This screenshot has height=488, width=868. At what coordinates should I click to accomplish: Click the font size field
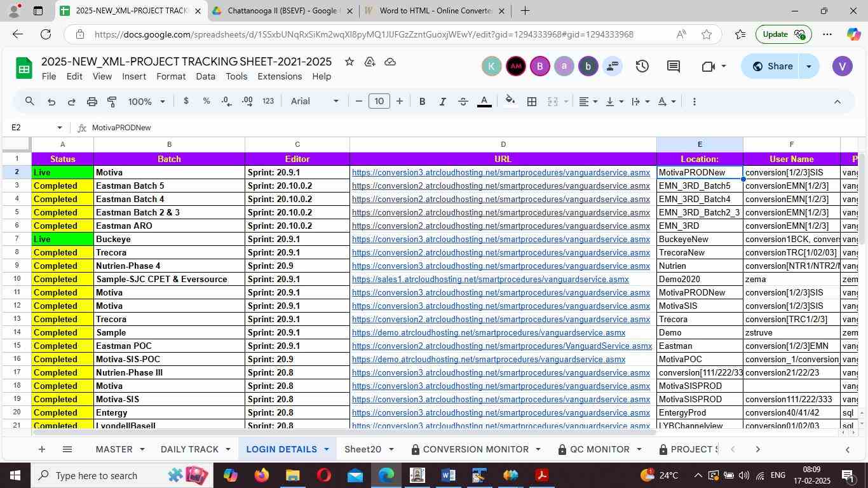click(379, 102)
